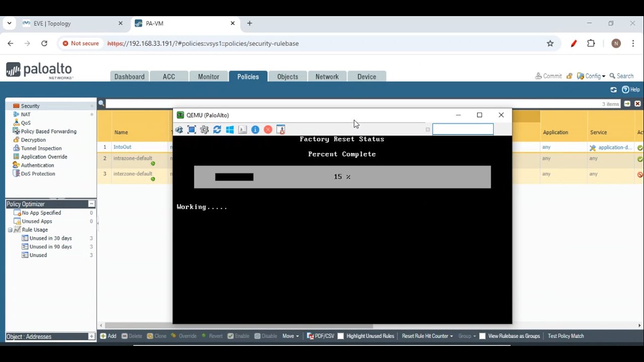644x362 pixels.
Task: Click the No App Specified icon
Action: [x=18, y=213]
